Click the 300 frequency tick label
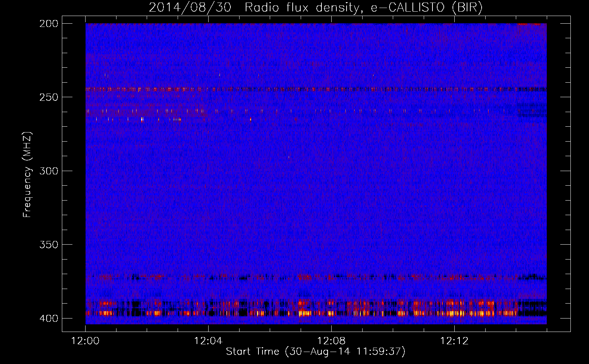The height and width of the screenshot is (364, 589). (x=49, y=171)
